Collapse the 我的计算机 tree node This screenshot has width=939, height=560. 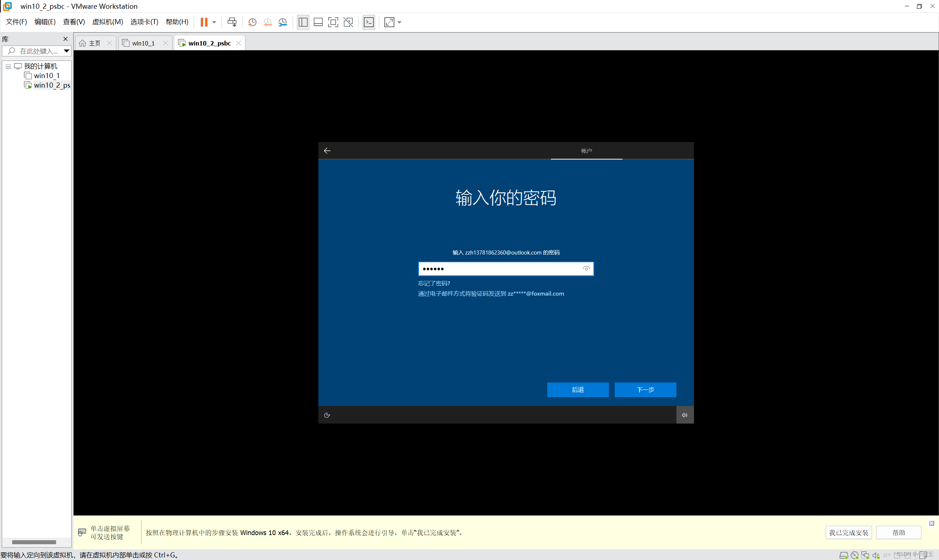(8, 66)
